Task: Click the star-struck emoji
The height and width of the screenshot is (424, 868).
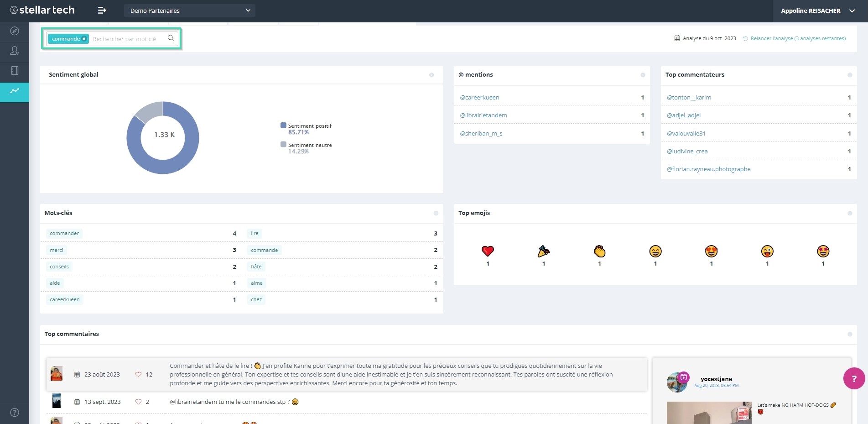Action: pyautogui.click(x=823, y=251)
